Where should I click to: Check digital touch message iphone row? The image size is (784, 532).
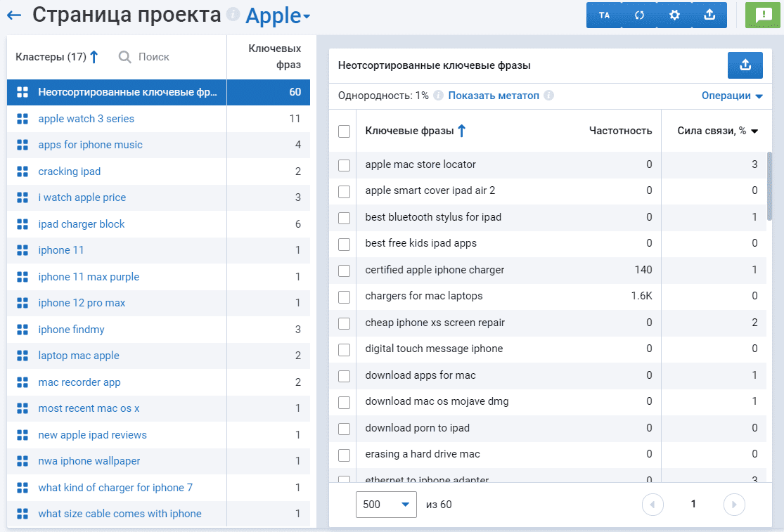pos(344,350)
